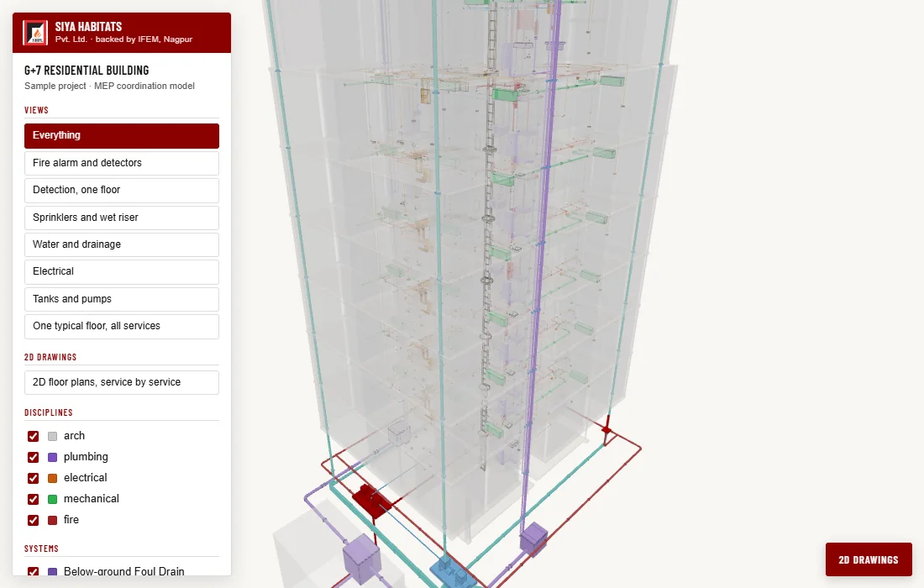Show Sprinklers and wet riser view
The image size is (924, 588).
[x=122, y=218]
